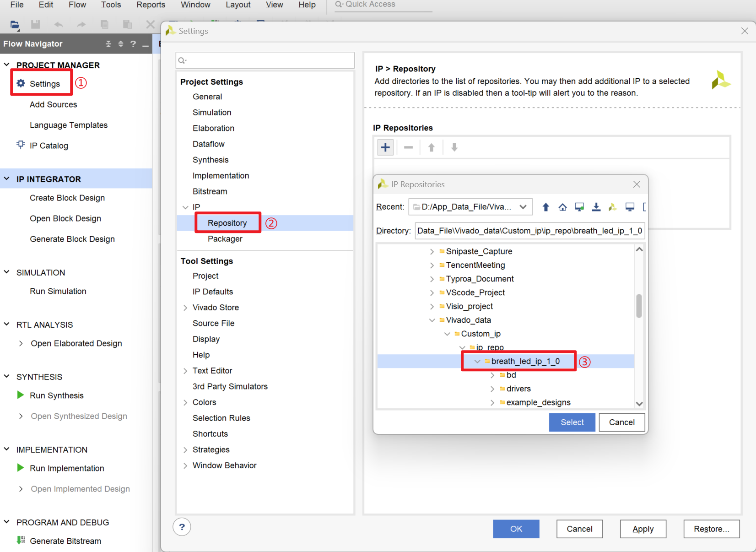The height and width of the screenshot is (552, 756).
Task: Open the Reports menu
Action: (x=151, y=5)
